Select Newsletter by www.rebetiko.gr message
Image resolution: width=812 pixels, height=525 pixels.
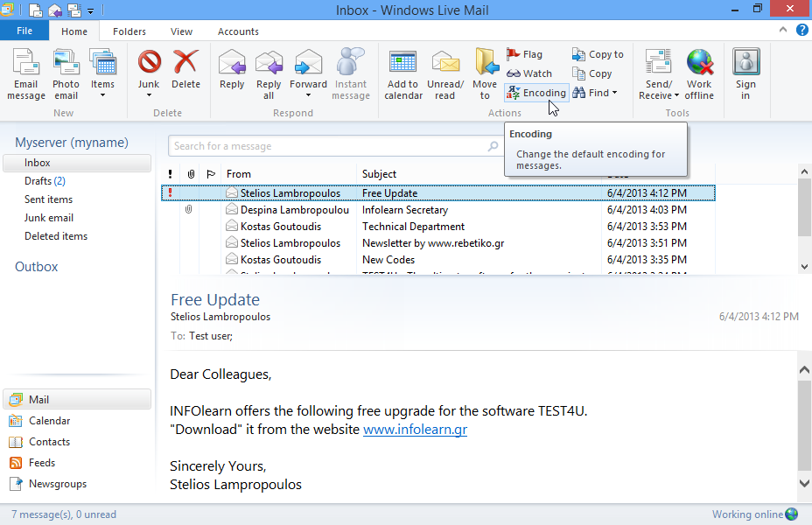coord(438,243)
